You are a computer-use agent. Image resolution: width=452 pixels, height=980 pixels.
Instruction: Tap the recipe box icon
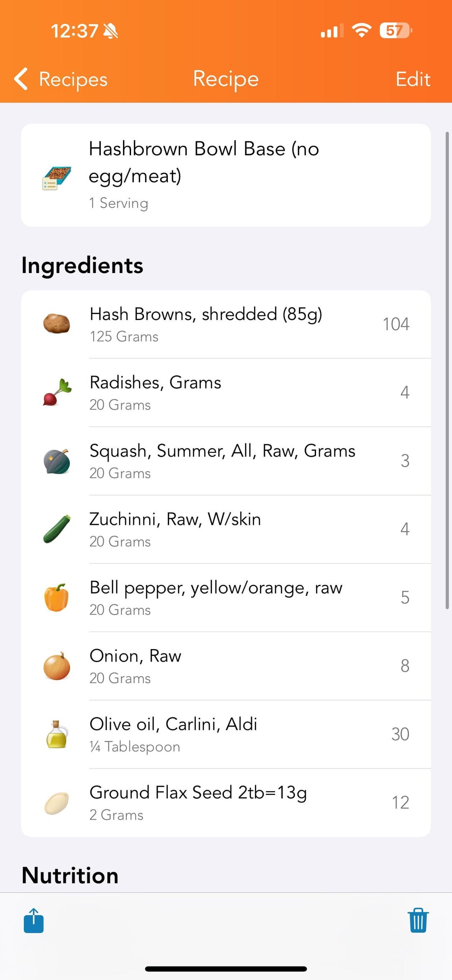coord(57,178)
